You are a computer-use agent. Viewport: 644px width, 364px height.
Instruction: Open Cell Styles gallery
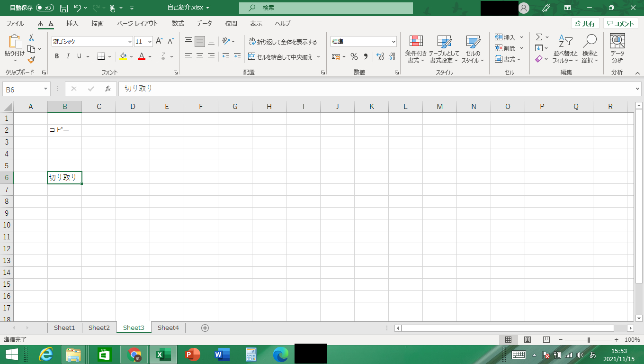coord(473,49)
